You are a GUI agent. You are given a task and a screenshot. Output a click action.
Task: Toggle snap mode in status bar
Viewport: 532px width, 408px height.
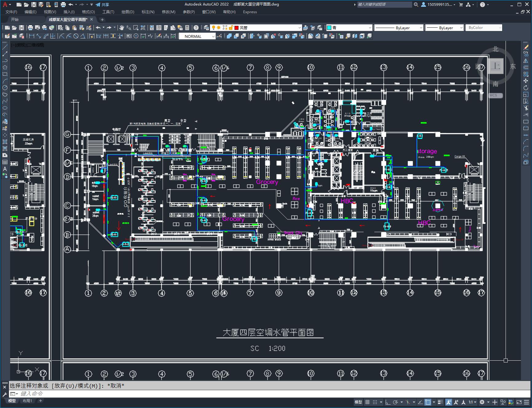tap(375, 402)
